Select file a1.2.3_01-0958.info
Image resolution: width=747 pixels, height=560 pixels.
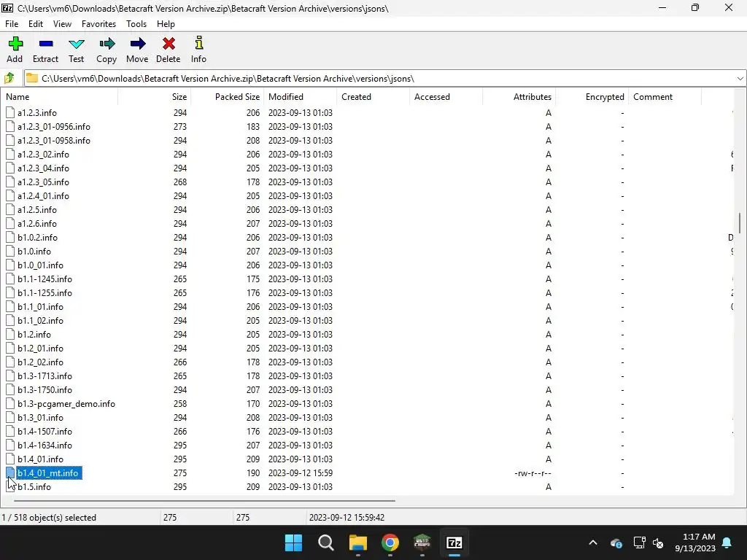click(54, 141)
